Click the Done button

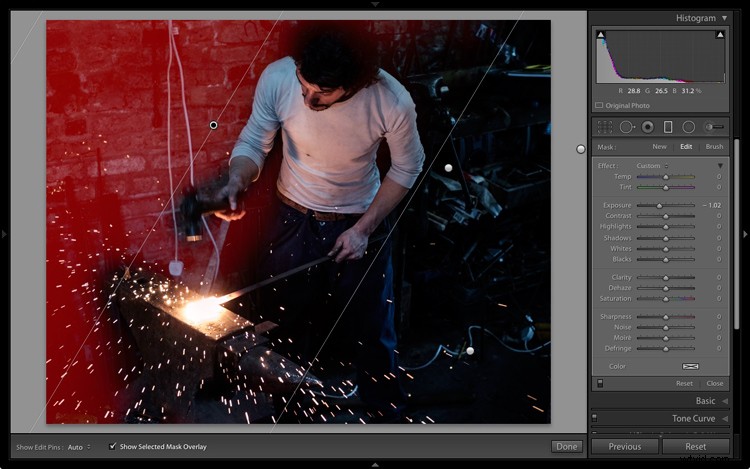click(567, 447)
